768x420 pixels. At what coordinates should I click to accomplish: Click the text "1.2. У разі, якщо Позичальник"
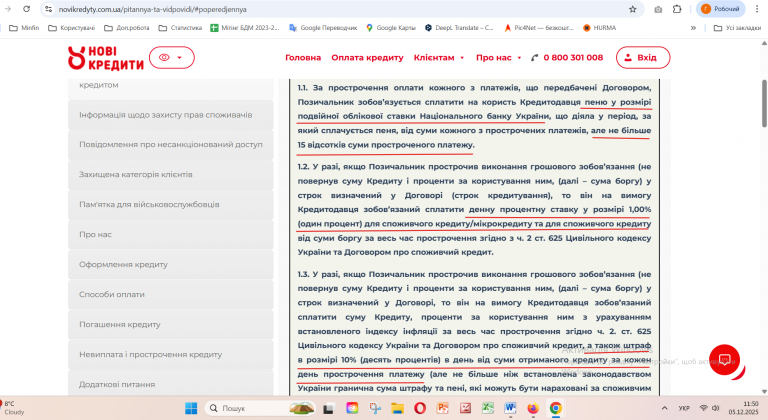pos(359,167)
